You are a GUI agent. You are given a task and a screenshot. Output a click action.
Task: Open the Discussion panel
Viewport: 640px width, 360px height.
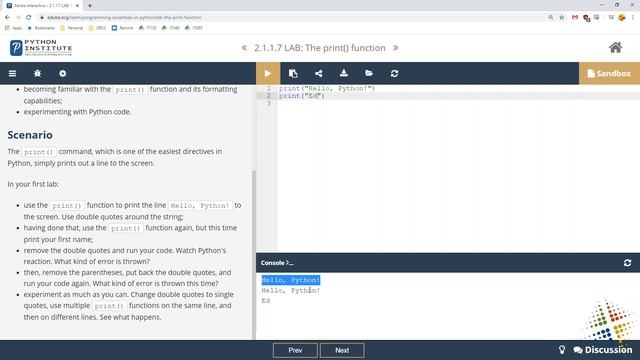point(603,350)
